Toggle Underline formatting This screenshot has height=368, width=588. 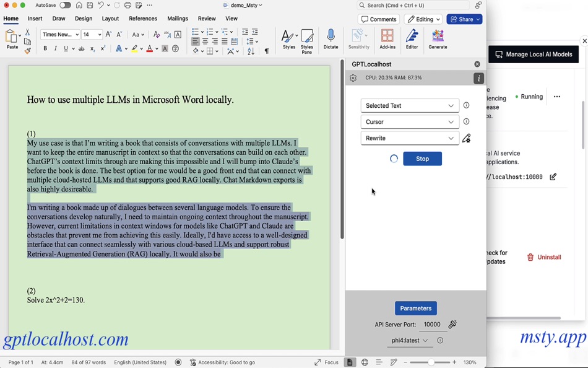(x=66, y=48)
